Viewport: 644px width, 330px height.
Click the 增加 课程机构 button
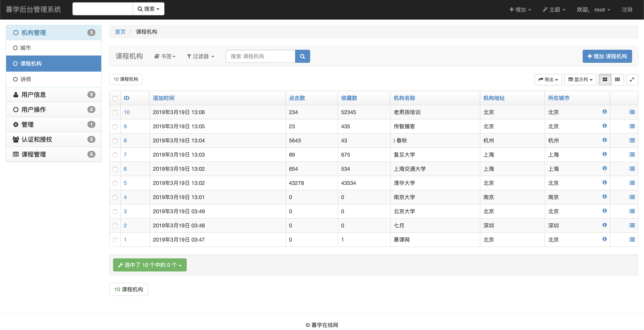(607, 56)
